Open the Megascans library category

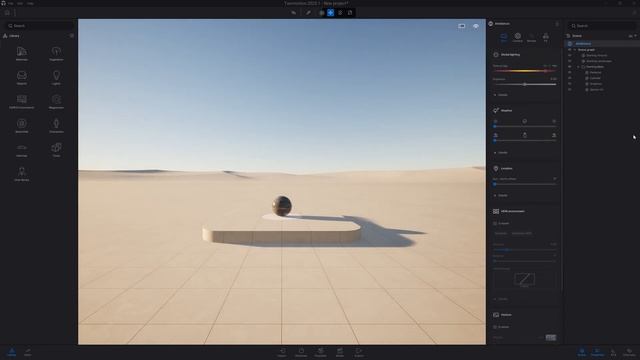click(x=56, y=102)
